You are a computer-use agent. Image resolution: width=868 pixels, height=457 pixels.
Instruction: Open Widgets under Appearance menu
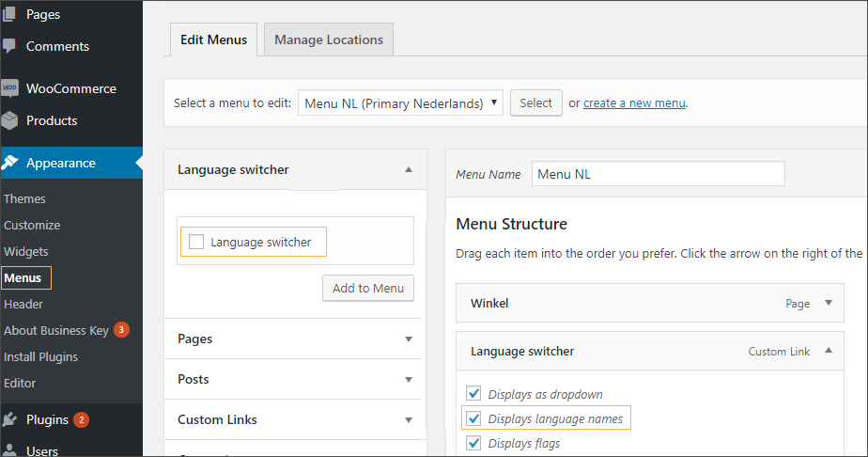[26, 251]
